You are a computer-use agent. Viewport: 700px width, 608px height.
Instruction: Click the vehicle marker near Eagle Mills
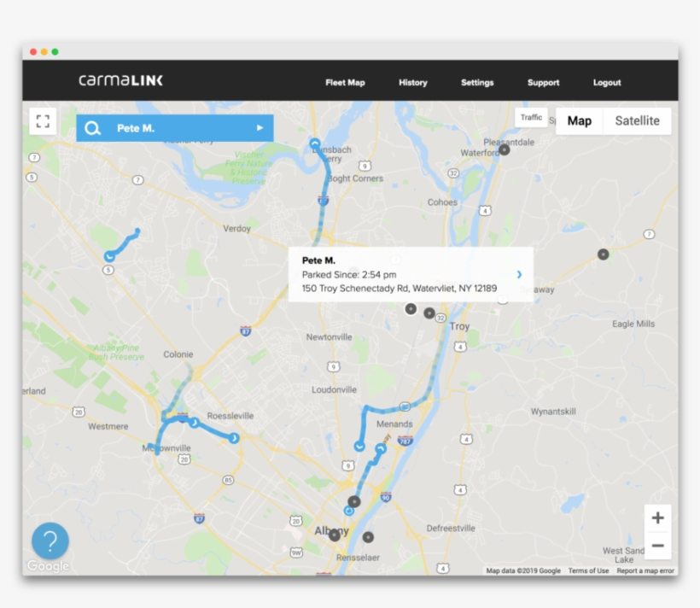click(604, 254)
